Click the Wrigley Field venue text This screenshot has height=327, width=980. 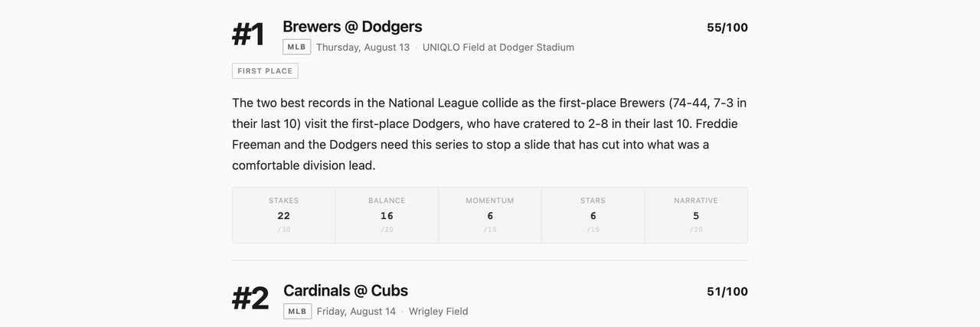(439, 312)
